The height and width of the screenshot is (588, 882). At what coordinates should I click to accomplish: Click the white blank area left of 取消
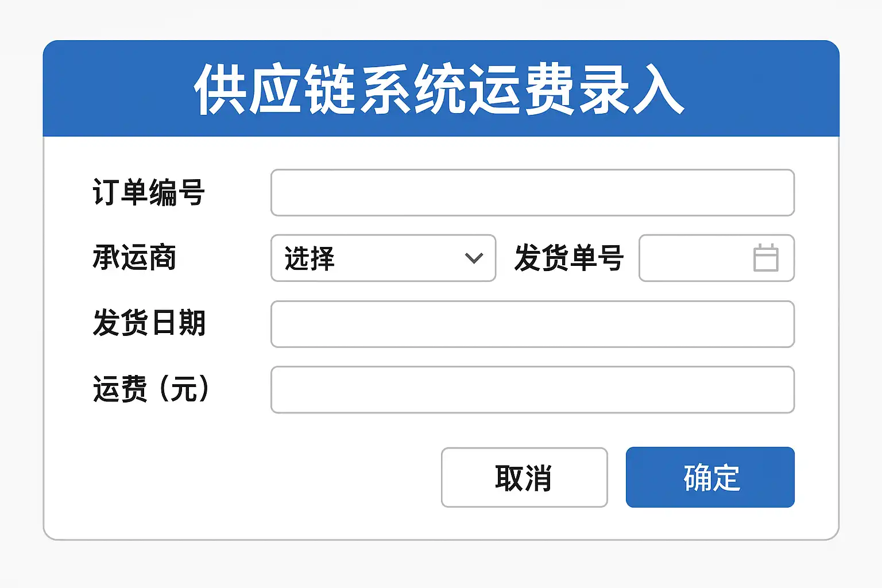click(x=258, y=477)
